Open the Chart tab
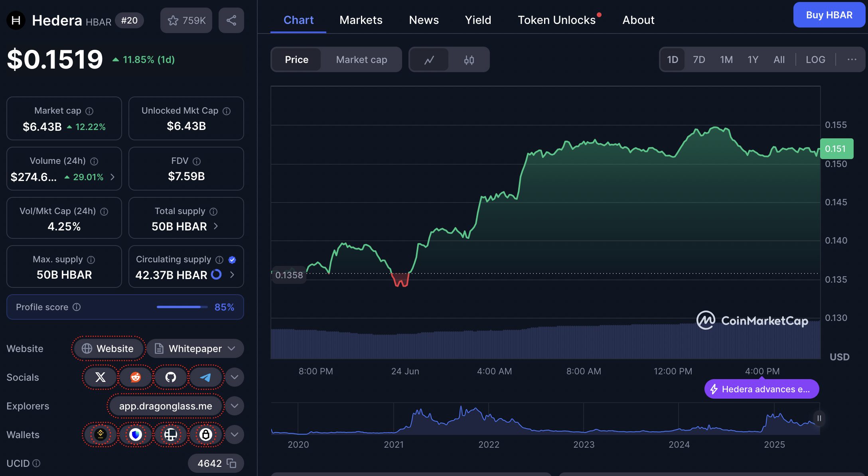Screen dimensions: 868x476 (298, 20)
